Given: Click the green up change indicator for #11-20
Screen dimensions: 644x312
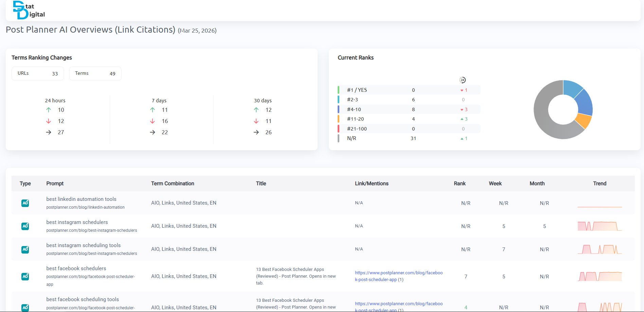Looking at the screenshot, I should pos(464,119).
